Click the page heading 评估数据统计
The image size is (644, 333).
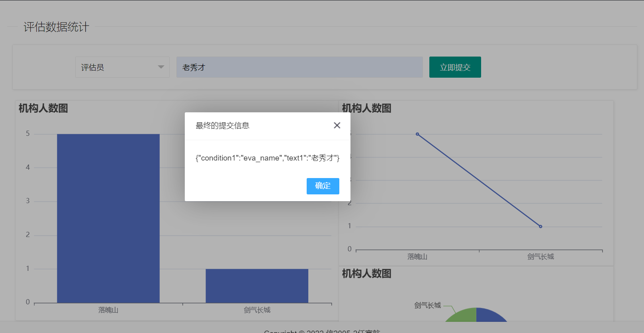[x=56, y=27]
